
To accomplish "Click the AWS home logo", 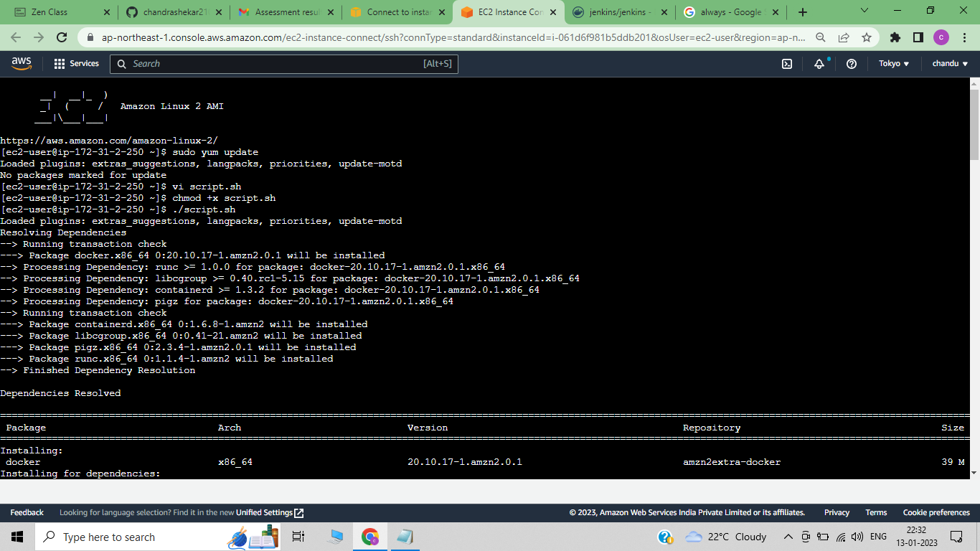I will click(21, 64).
